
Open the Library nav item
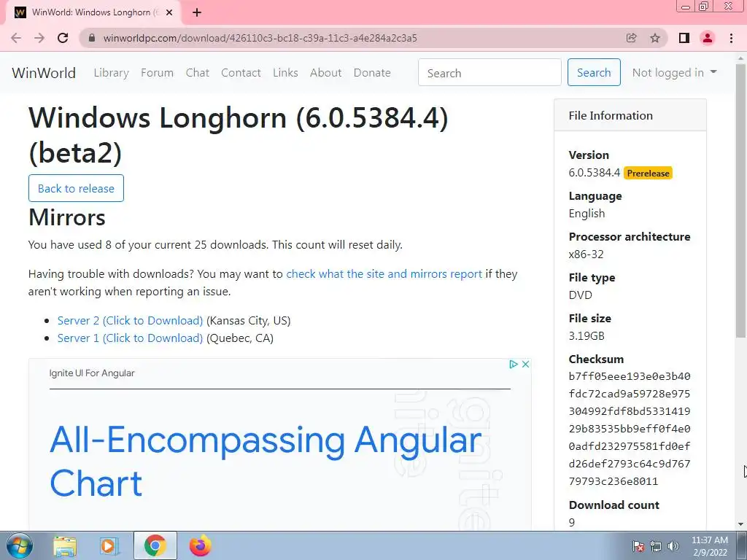tap(111, 72)
